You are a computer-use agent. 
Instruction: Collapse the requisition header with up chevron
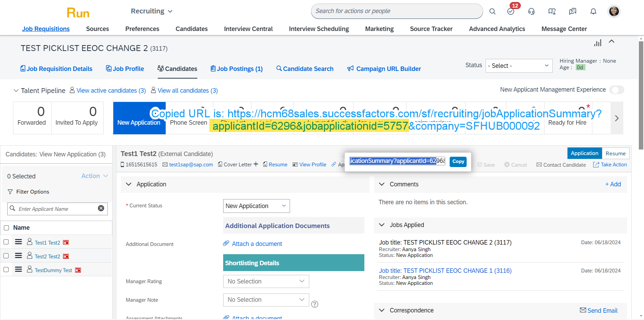[x=612, y=41]
